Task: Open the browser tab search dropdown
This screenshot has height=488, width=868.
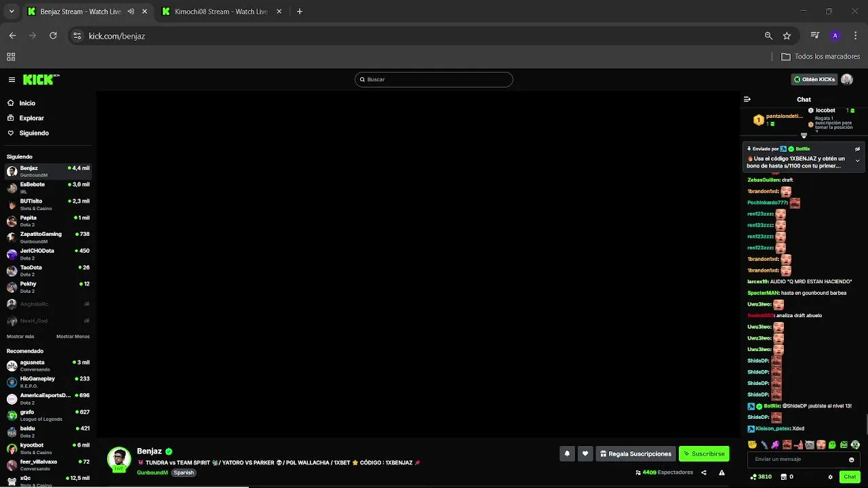Action: pos(12,12)
